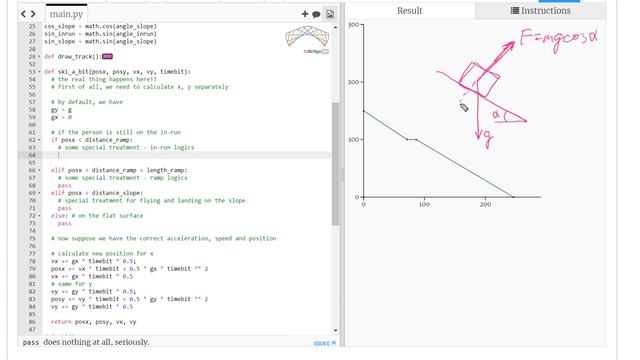Open the Instructions tab

(540, 11)
